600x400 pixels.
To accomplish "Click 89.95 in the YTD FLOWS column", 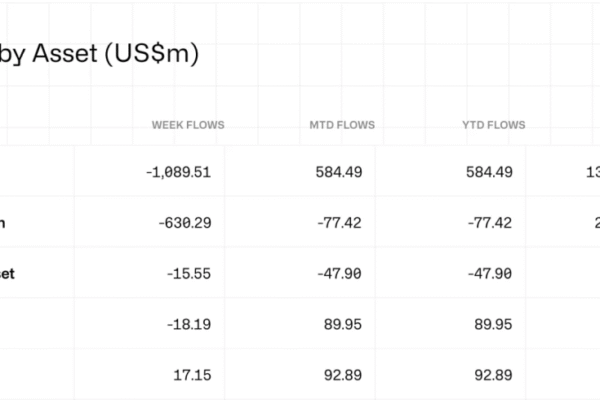I will coord(493,324).
